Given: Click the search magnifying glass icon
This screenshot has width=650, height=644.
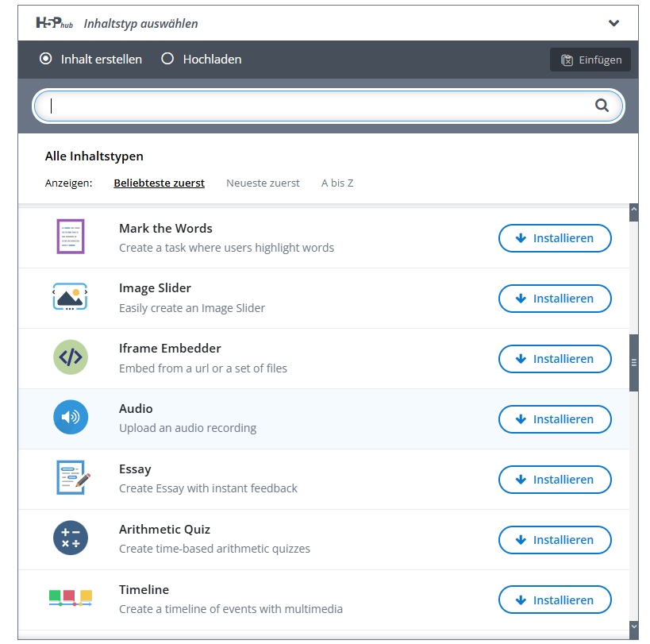Looking at the screenshot, I should (x=602, y=106).
